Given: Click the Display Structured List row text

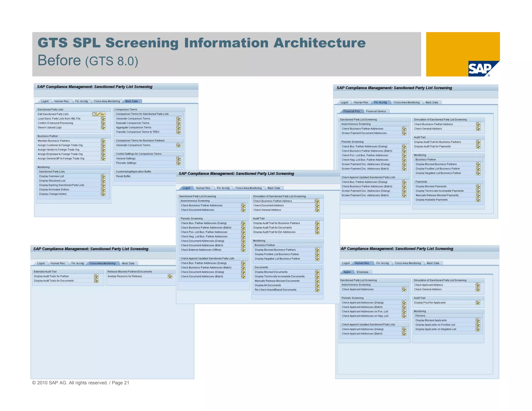Looking at the screenshot, I should (x=52, y=181).
